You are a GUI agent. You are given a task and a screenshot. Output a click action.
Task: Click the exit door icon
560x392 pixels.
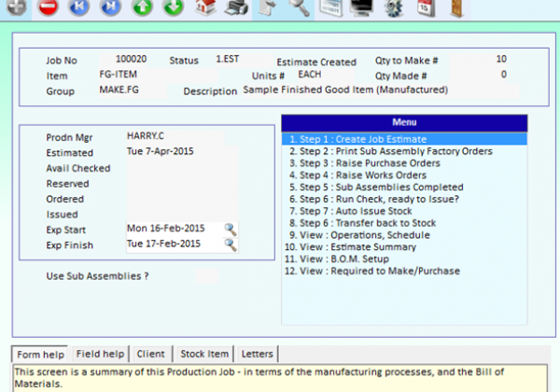pos(456,7)
